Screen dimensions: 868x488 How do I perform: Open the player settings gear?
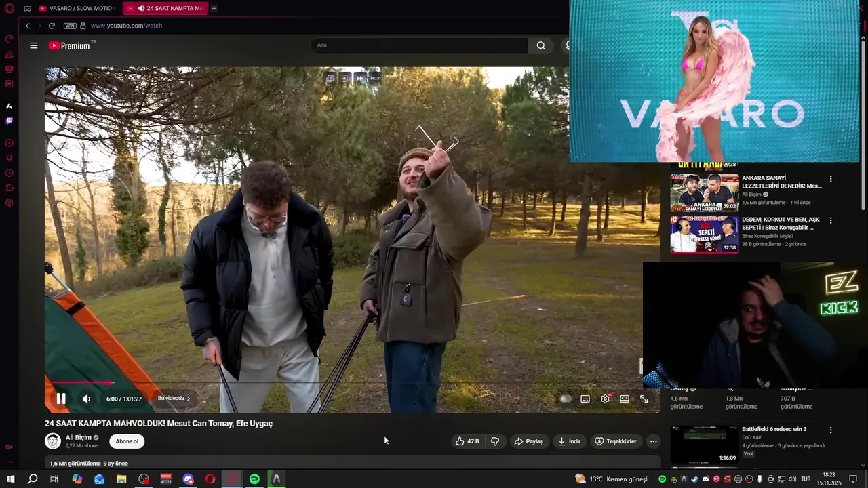605,399
